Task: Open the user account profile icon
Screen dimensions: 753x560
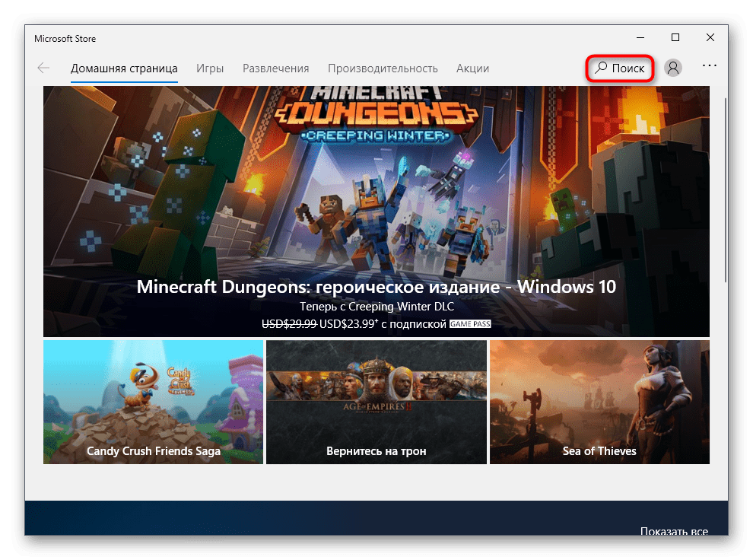Action: [x=672, y=68]
